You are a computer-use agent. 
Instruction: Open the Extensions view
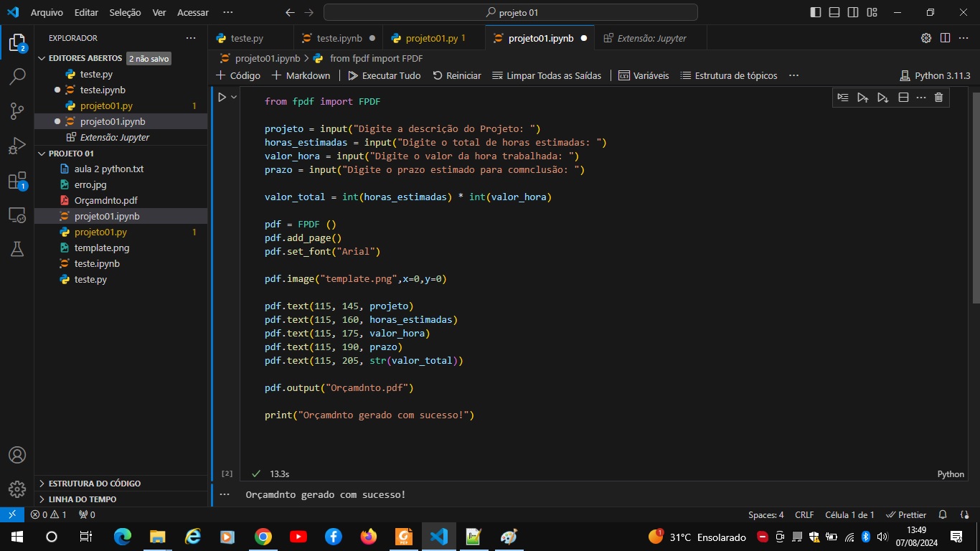17,181
